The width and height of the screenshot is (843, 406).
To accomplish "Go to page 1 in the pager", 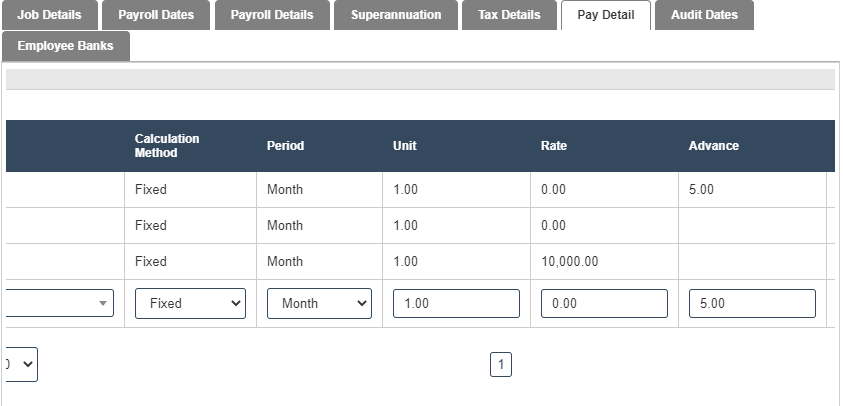I will [501, 365].
